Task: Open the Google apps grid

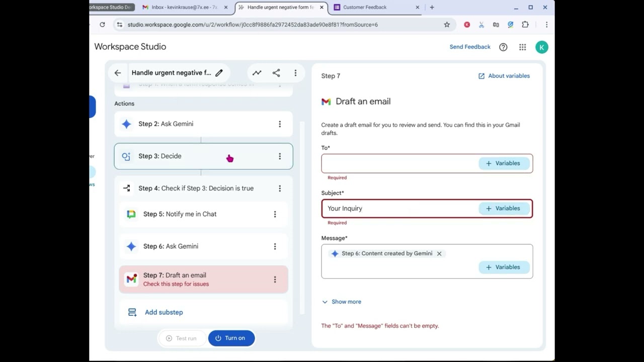Action: tap(523, 47)
